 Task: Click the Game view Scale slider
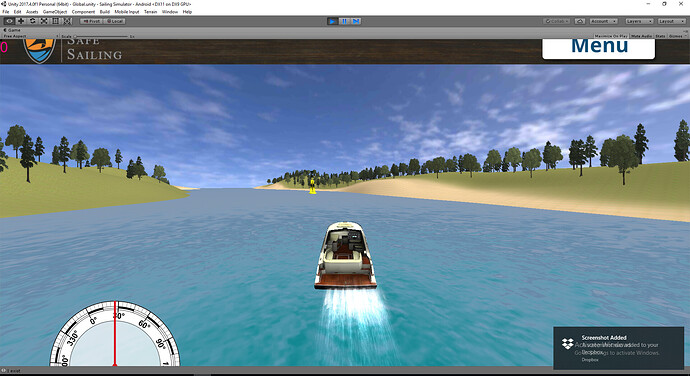pos(102,36)
